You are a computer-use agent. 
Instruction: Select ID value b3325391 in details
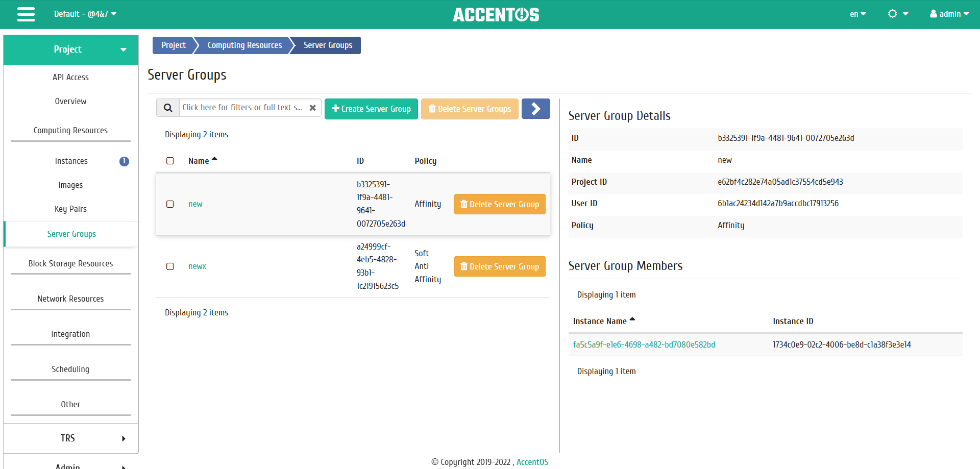tap(786, 138)
